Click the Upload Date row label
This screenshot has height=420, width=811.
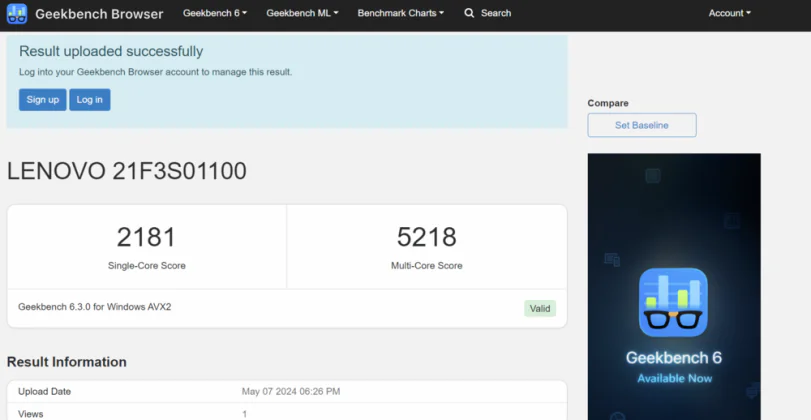[44, 391]
